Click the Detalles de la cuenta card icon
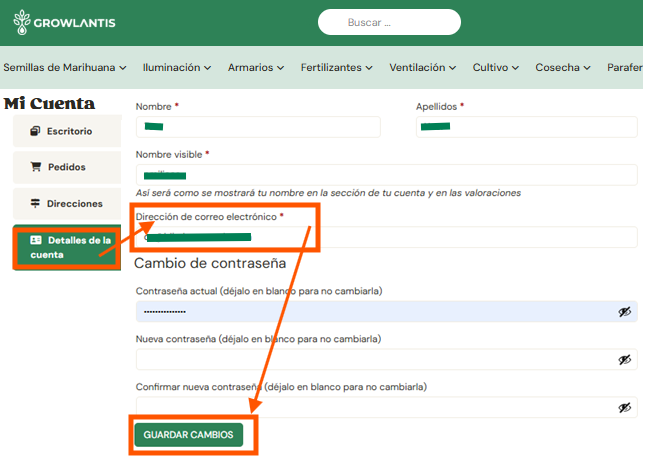 (36, 240)
